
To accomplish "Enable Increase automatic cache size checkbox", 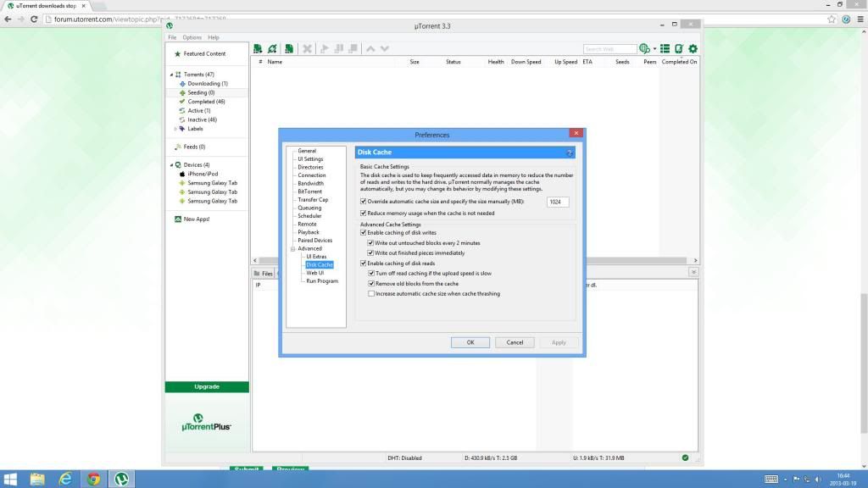I will click(371, 294).
